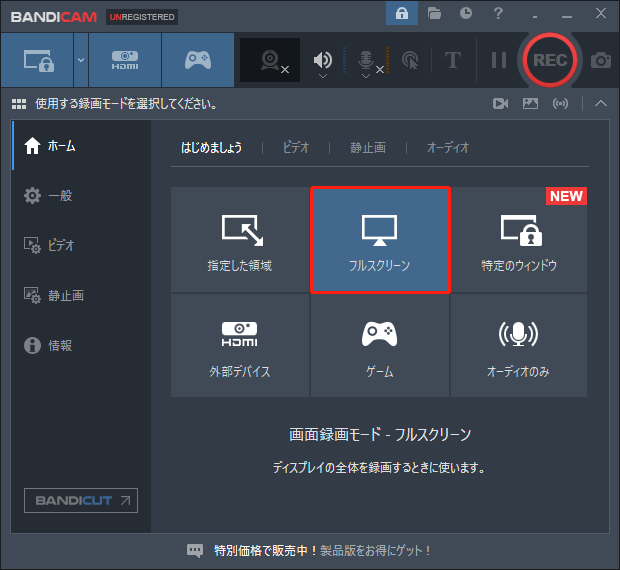Image resolution: width=620 pixels, height=570 pixels.
Task: Click the specific window recording toolbar icon
Action: [38, 60]
